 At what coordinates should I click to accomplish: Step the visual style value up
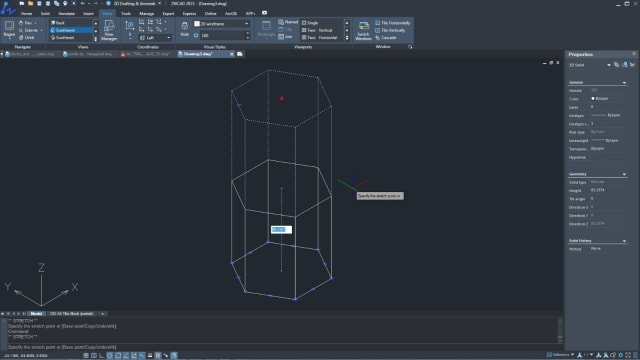(x=247, y=33)
